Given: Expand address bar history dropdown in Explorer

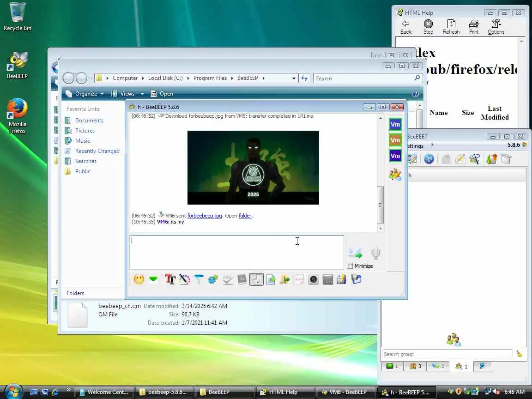Looking at the screenshot, I should [x=294, y=79].
